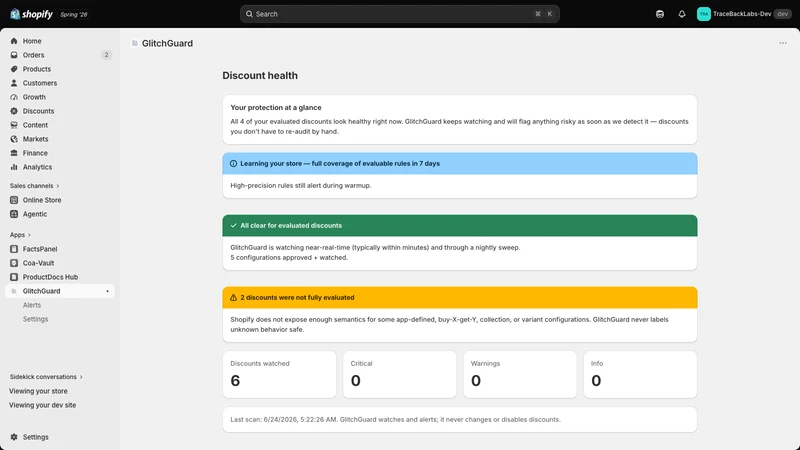The height and width of the screenshot is (450, 800).
Task: Click the search magnifier icon
Action: tap(249, 14)
